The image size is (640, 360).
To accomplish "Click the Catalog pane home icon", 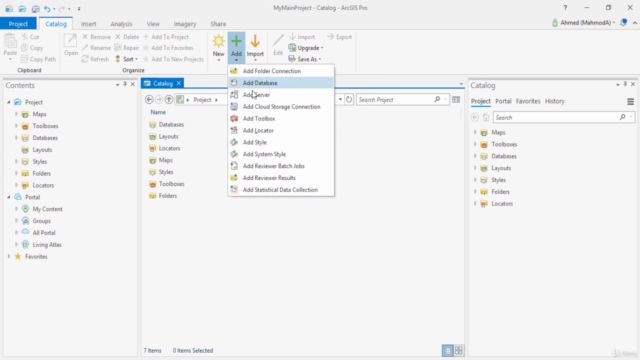I will (486, 118).
